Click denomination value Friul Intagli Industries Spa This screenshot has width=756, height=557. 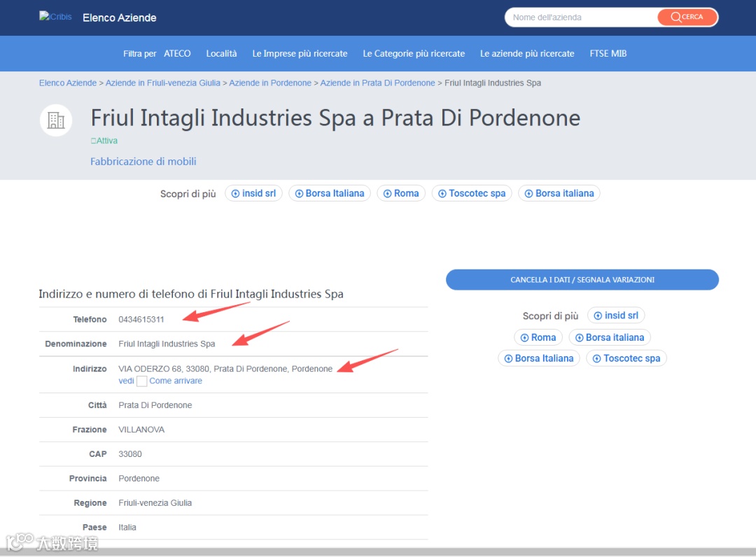pyautogui.click(x=167, y=344)
